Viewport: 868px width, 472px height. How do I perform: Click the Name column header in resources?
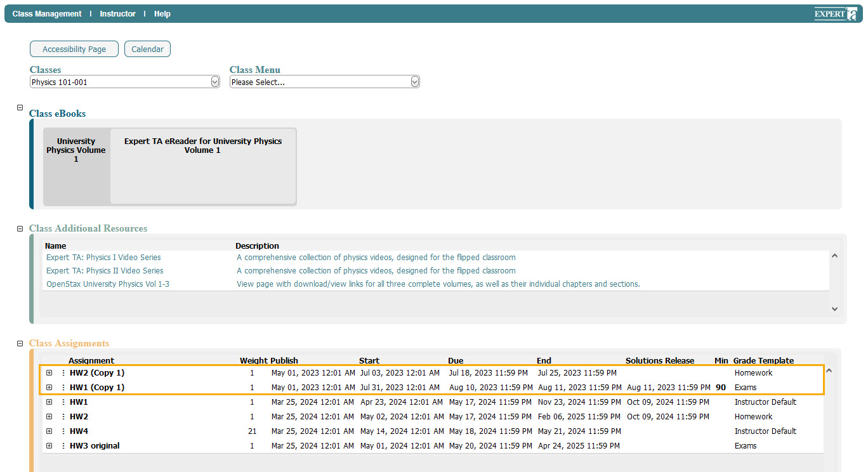pos(56,246)
